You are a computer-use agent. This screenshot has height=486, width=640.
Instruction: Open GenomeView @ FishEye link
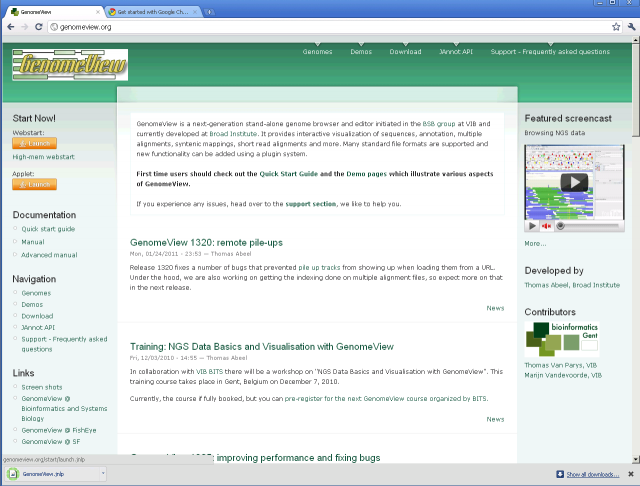[x=59, y=430]
